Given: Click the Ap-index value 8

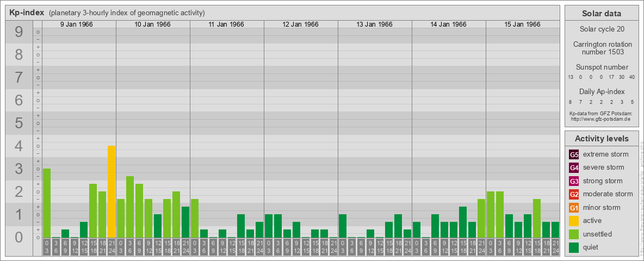Looking at the screenshot, I should pyautogui.click(x=571, y=102).
